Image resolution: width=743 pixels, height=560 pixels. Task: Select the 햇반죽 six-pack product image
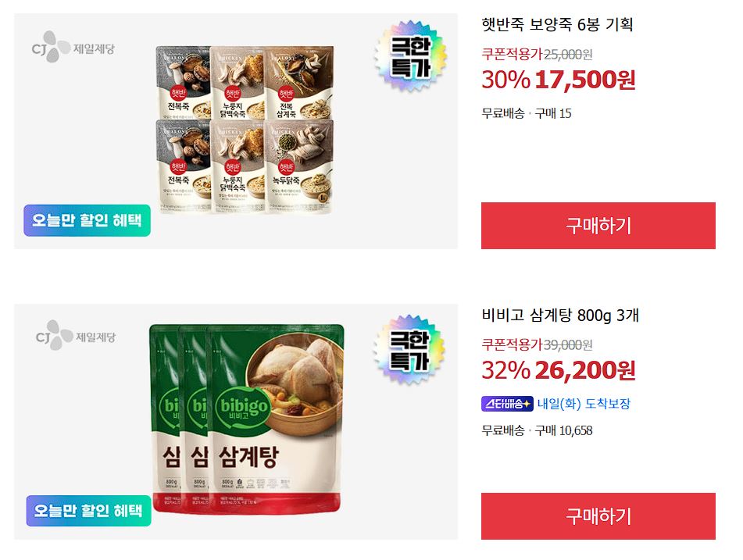tap(245, 130)
